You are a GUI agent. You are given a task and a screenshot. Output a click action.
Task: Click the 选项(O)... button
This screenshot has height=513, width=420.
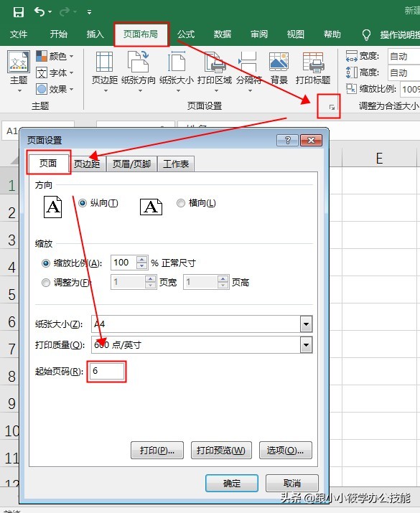click(x=286, y=450)
